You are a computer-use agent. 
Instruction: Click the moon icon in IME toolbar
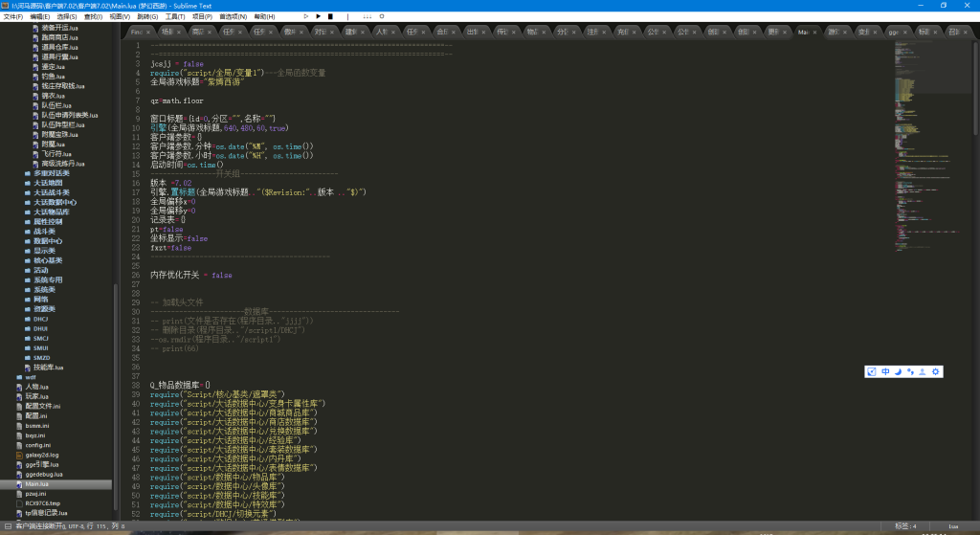[x=899, y=371]
